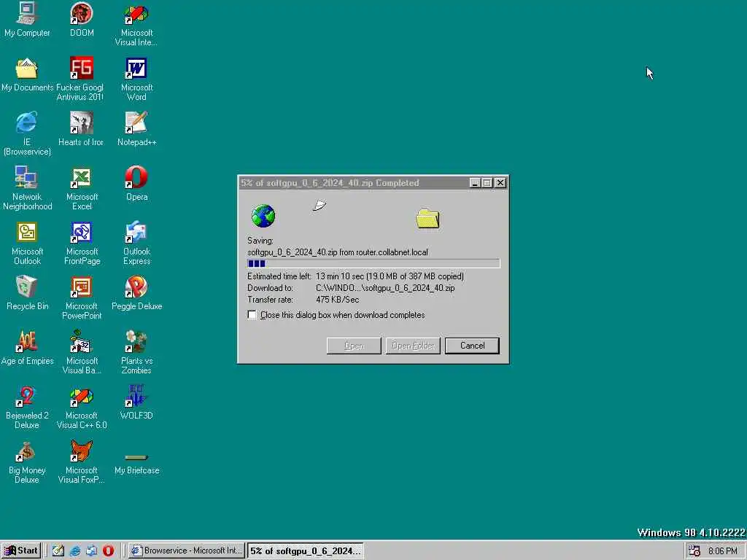The height and width of the screenshot is (560, 747).
Task: Click the download progress bar
Action: click(x=373, y=263)
